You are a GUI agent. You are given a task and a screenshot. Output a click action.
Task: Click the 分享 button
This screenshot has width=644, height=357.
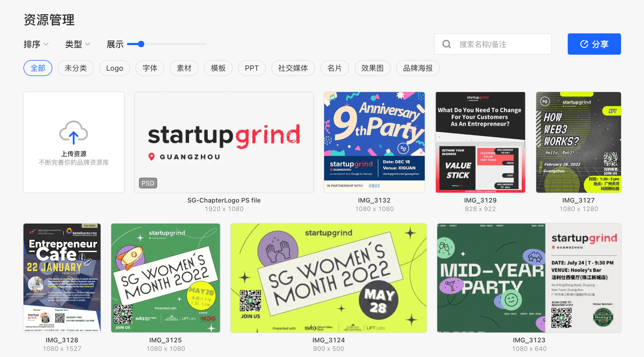[x=594, y=44]
